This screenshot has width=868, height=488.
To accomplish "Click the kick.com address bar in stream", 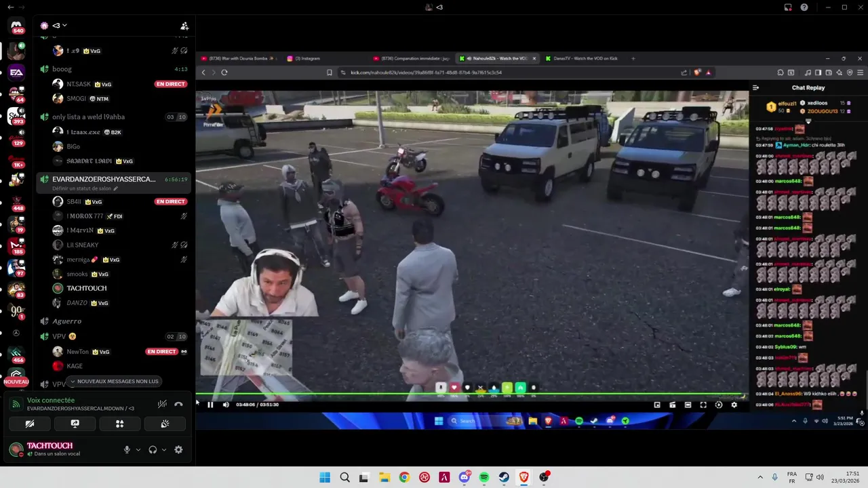I will point(509,73).
